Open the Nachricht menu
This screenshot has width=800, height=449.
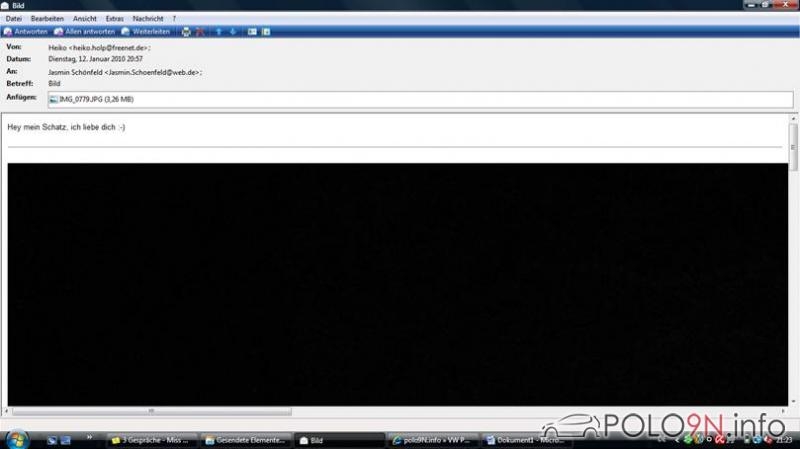click(148, 19)
